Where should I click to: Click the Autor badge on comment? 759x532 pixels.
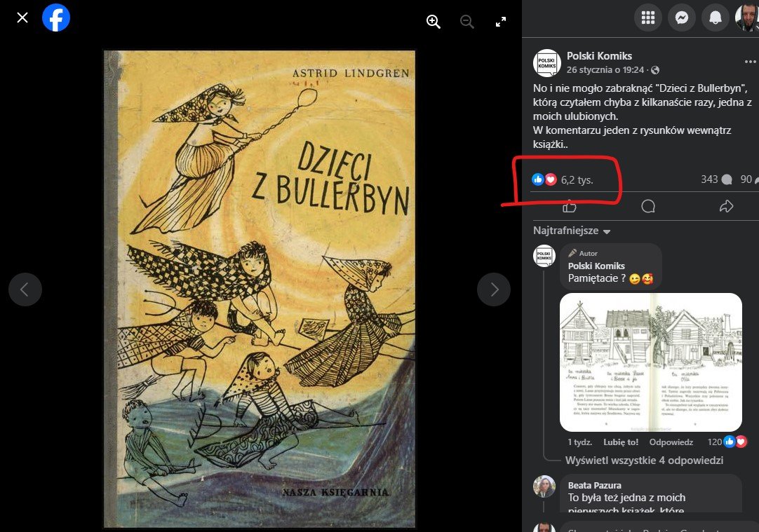click(x=583, y=253)
